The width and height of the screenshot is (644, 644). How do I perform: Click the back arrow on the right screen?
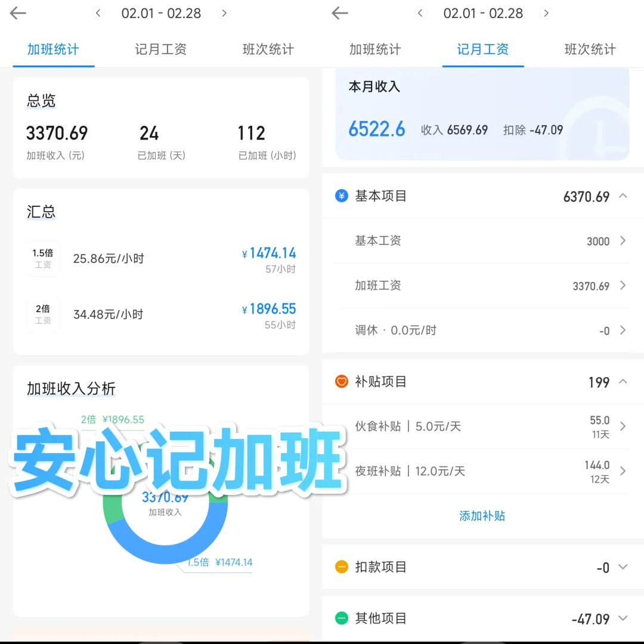coord(339,13)
